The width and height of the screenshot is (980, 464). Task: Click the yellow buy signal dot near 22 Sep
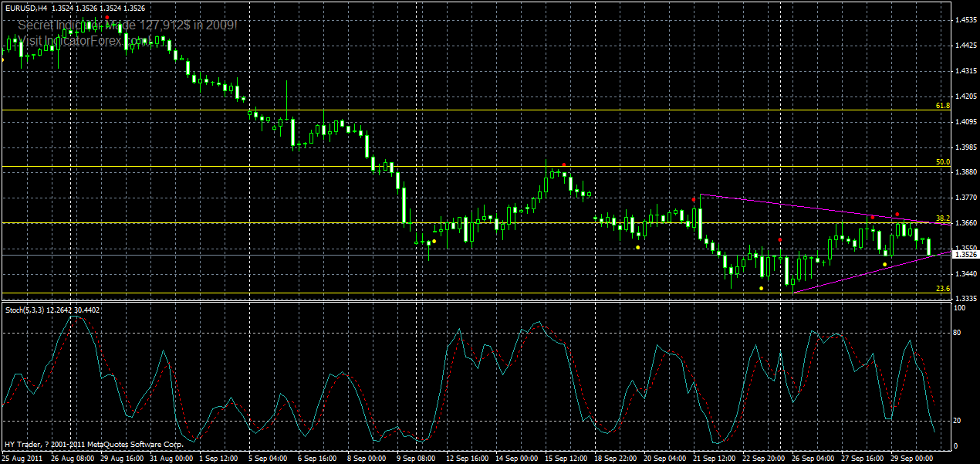tap(761, 288)
